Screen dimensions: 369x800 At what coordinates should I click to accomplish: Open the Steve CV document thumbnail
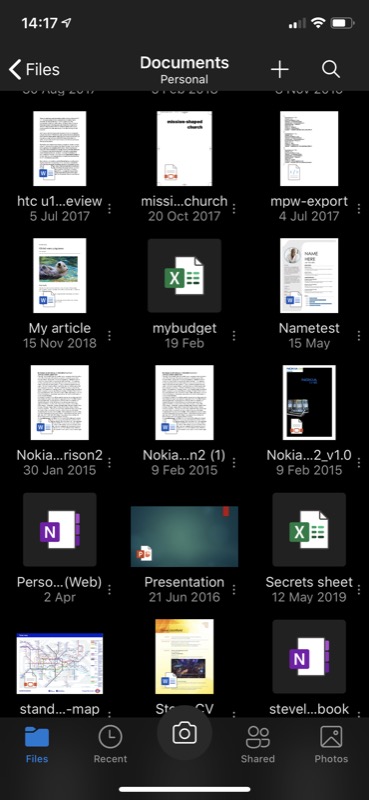coord(184,657)
